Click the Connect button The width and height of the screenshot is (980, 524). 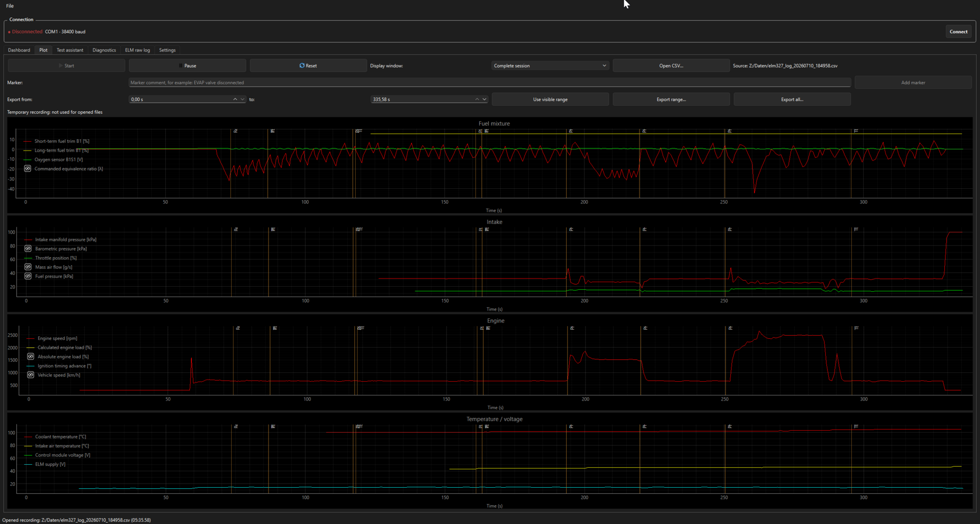click(958, 32)
